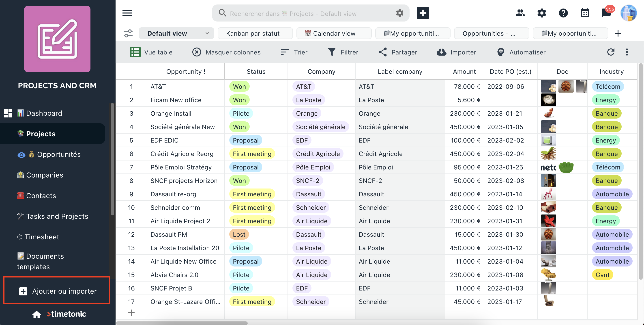The height and width of the screenshot is (325, 644).
Task: Add a new row with plus icon
Action: pos(131,312)
